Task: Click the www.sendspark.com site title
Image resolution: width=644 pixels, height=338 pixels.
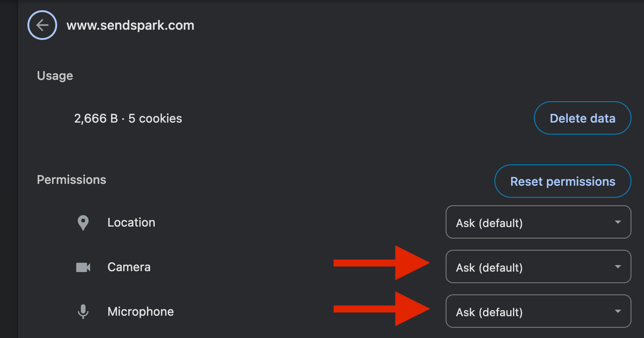Action: [131, 25]
